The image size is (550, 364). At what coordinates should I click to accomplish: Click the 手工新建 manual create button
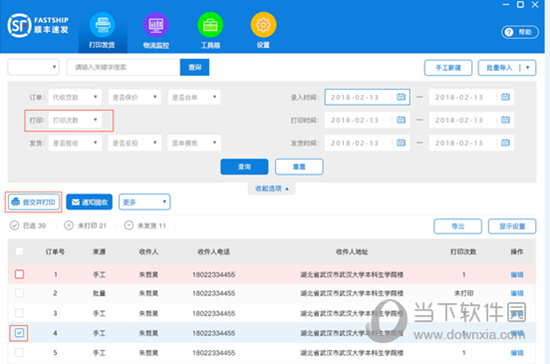[448, 68]
